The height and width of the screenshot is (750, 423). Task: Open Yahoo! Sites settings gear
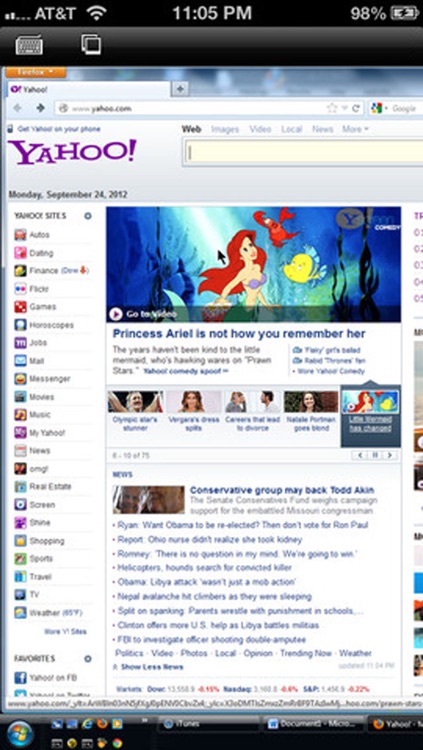(88, 216)
